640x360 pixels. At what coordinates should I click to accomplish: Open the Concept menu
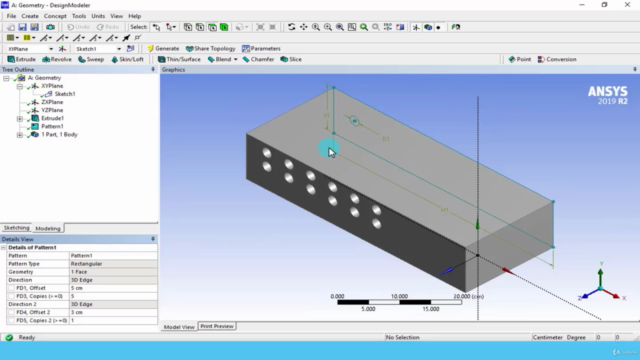click(55, 16)
